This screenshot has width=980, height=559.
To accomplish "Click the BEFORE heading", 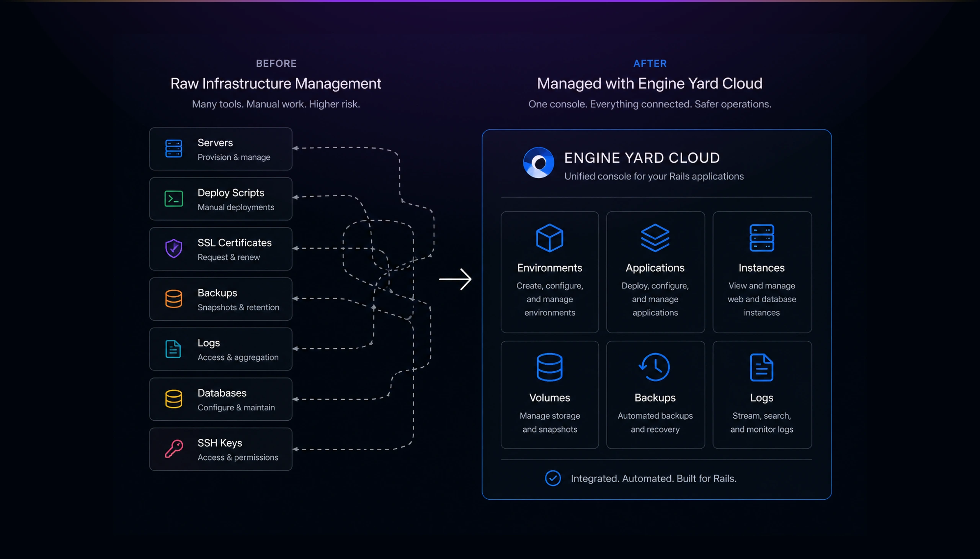I will [x=276, y=63].
